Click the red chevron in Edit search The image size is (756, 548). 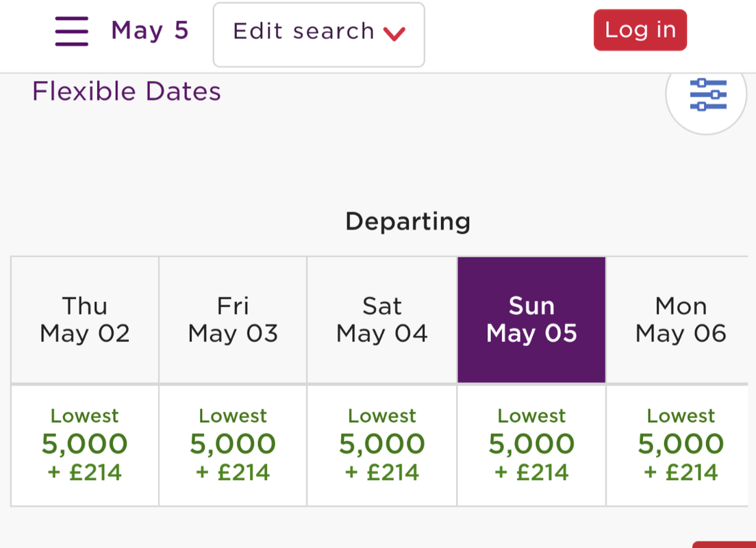[x=394, y=34]
